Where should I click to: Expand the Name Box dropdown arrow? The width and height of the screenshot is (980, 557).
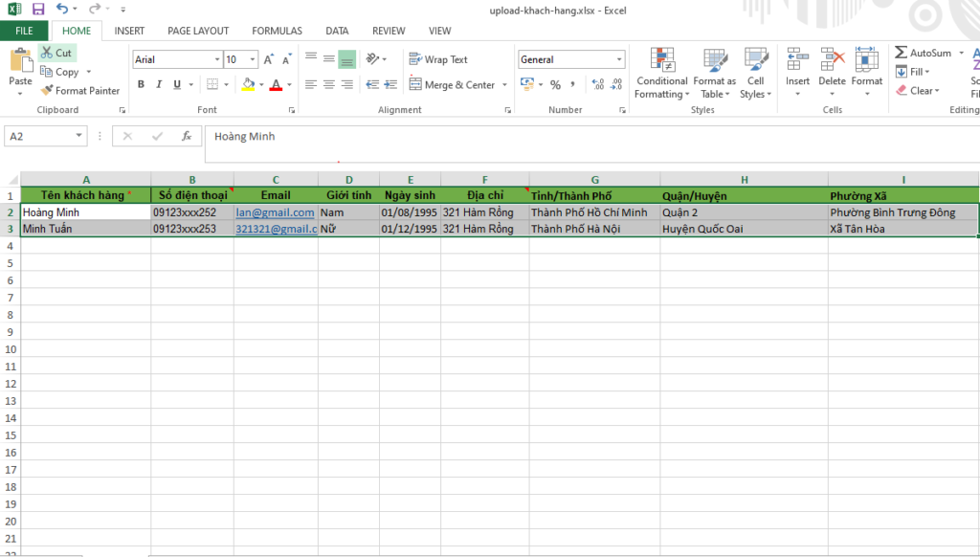(x=78, y=137)
